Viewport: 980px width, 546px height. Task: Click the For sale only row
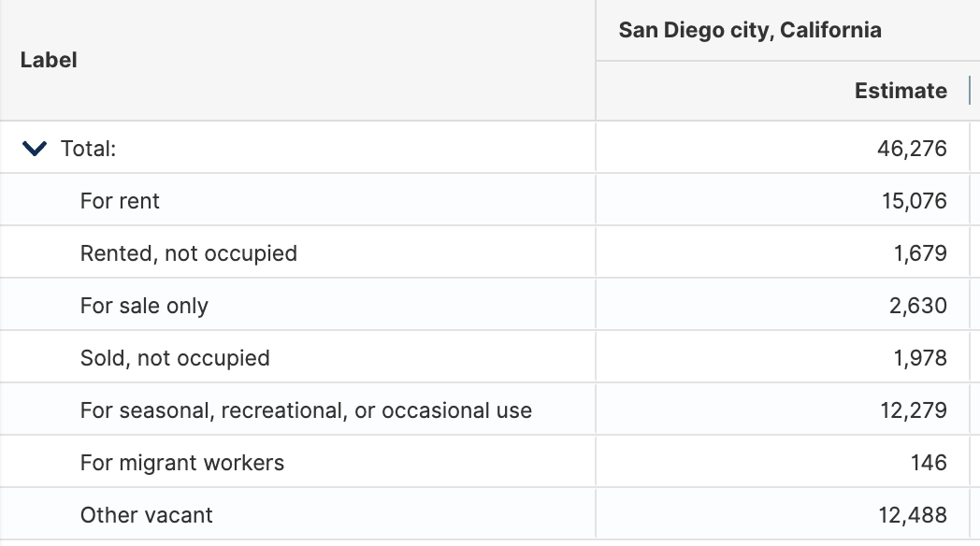(x=144, y=306)
